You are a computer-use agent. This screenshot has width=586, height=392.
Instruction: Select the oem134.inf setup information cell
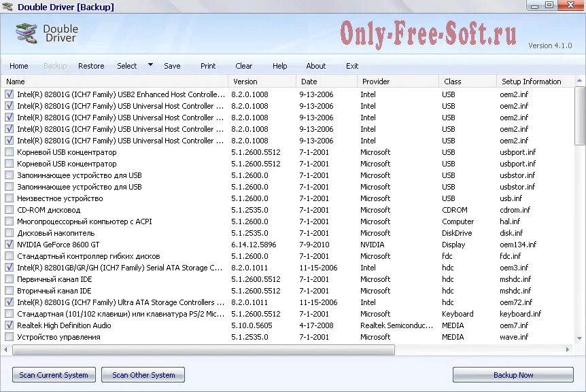518,245
